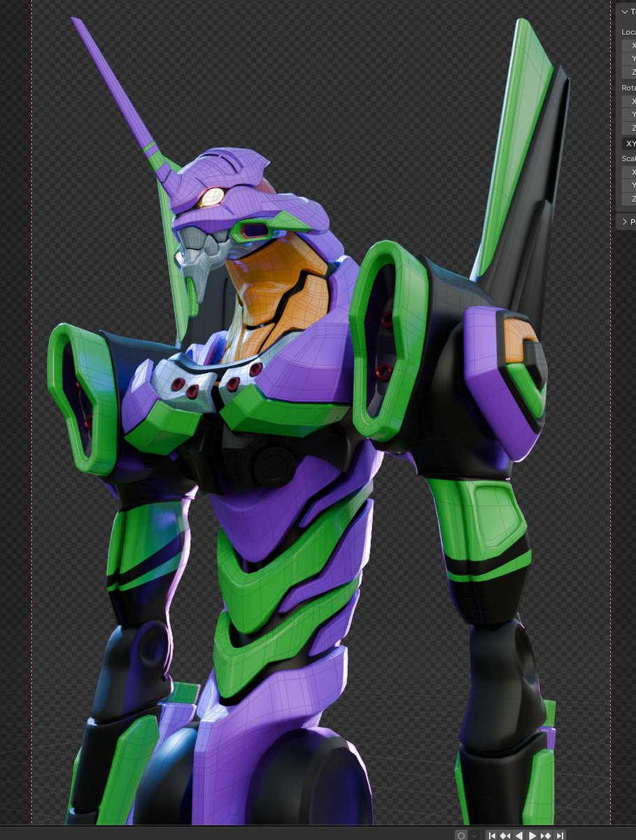Click the Scale Y field
Image resolution: width=636 pixels, height=840 pixels.
click(x=629, y=185)
